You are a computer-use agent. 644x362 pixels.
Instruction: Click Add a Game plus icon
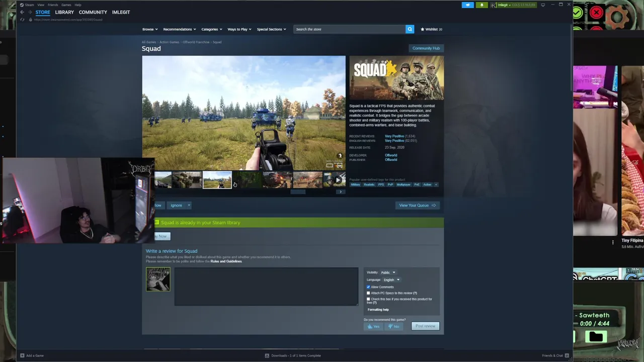click(x=22, y=355)
